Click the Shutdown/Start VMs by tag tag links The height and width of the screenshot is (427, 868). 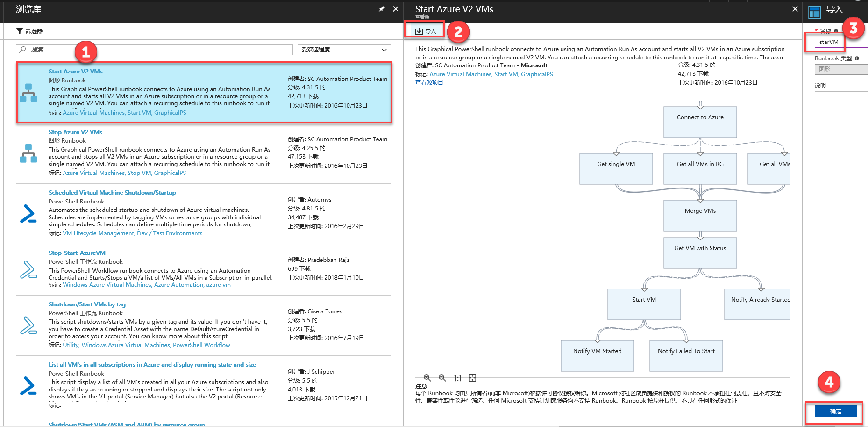click(x=146, y=345)
